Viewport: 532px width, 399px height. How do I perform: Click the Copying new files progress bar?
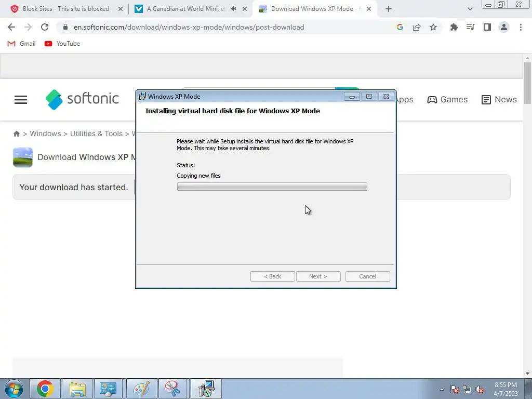click(272, 187)
